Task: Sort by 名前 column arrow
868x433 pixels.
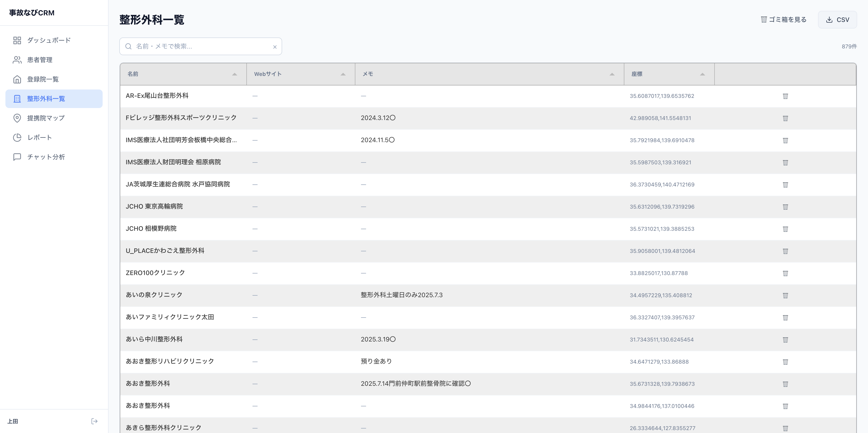Action: tap(235, 74)
